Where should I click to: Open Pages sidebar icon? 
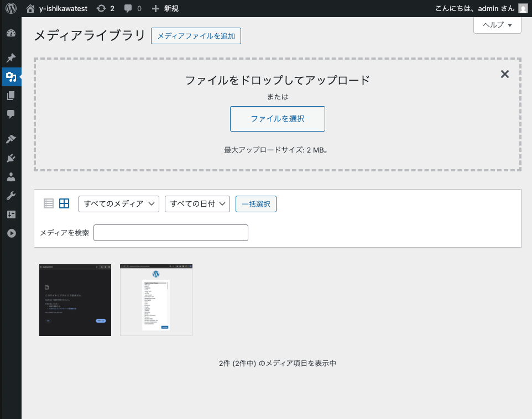(x=11, y=96)
